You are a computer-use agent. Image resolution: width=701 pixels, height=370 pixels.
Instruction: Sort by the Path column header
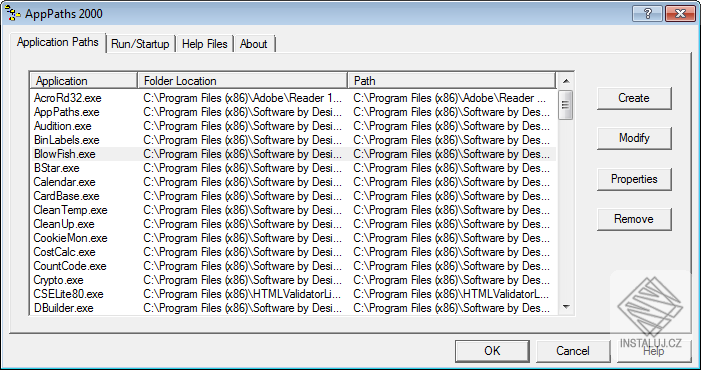452,81
